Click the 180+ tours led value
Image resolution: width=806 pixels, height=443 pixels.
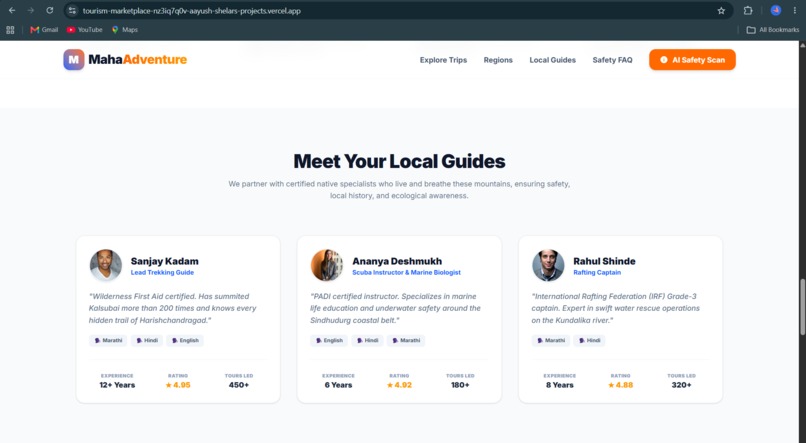click(460, 385)
